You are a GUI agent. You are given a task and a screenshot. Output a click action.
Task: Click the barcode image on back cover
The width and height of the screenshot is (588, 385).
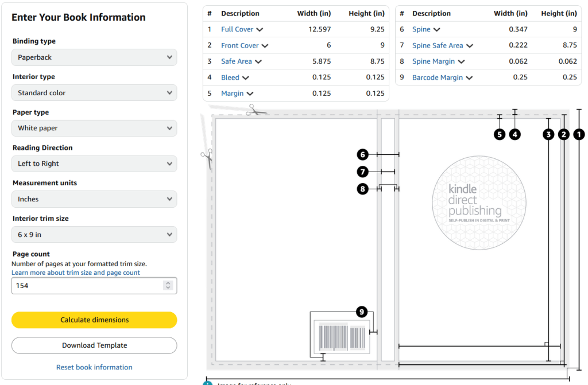point(342,337)
